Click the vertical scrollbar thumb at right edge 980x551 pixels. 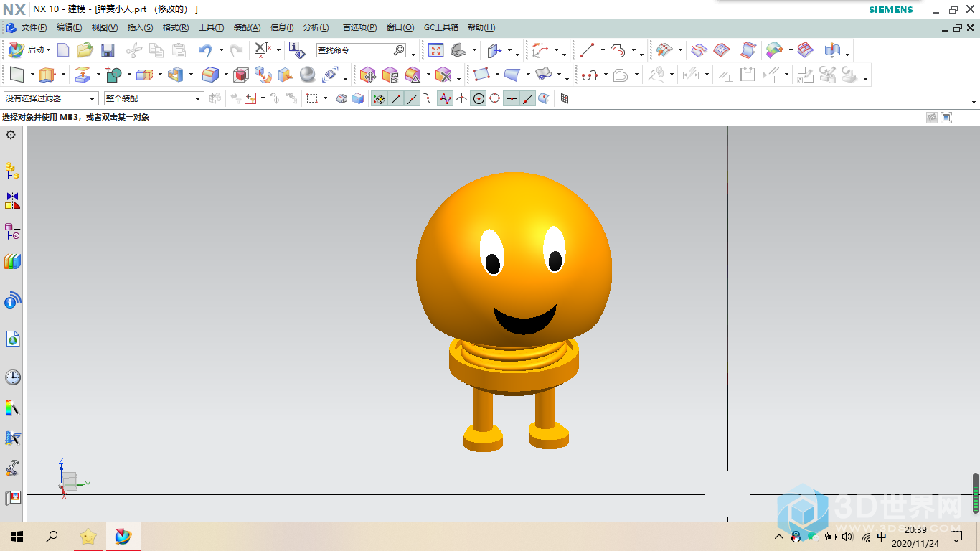point(976,493)
